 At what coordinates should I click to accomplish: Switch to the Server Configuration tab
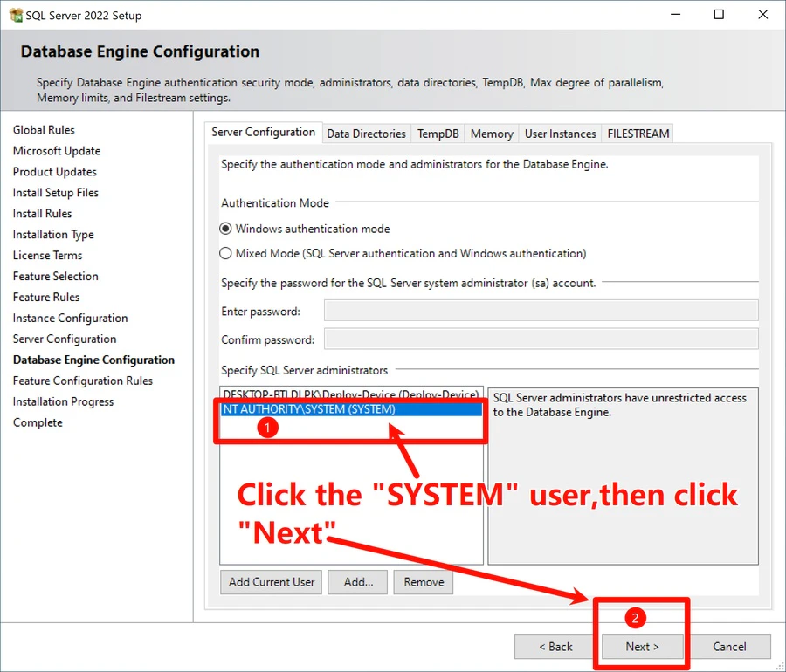(x=263, y=132)
